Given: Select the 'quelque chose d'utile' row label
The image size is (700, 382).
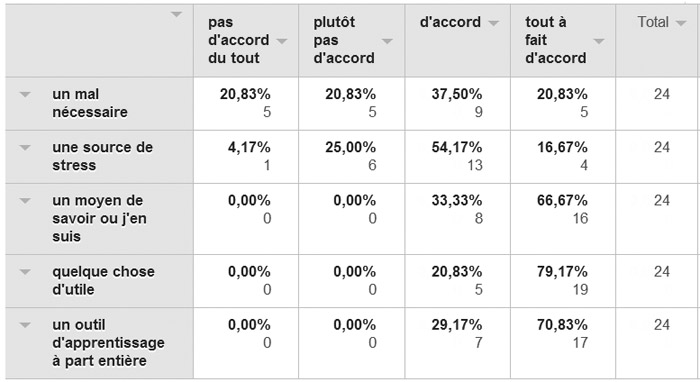Looking at the screenshot, I should 103,281.
